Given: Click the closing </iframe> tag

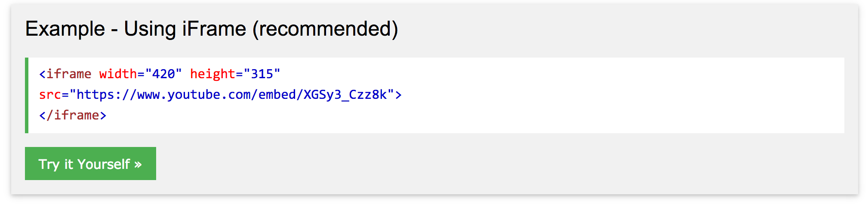Looking at the screenshot, I should (73, 115).
